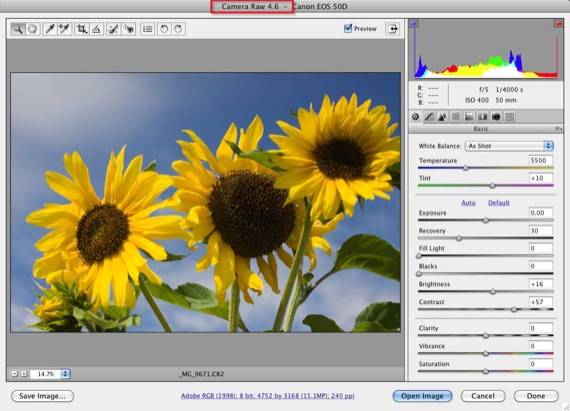
Task: Switch to the HSL / Grayscale tab
Action: tap(456, 117)
